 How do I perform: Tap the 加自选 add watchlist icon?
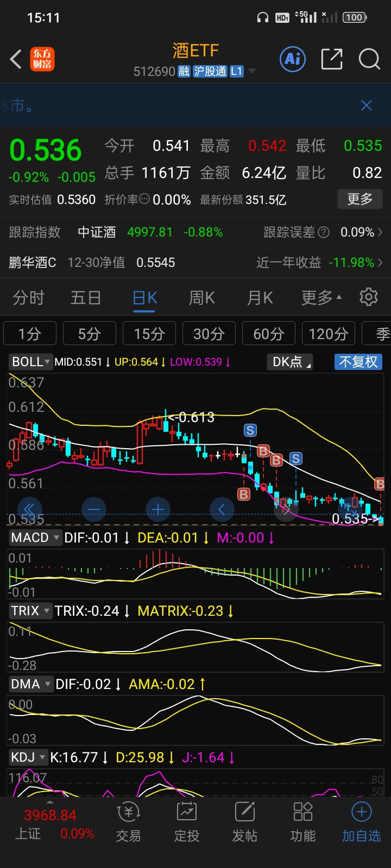click(x=362, y=822)
